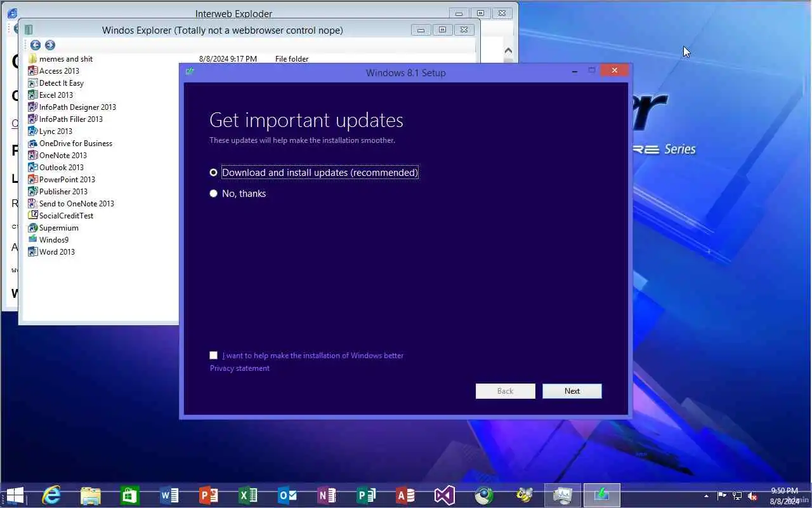Open OneDrive for Business shortcut
This screenshot has width=812, height=508.
[x=70, y=144]
